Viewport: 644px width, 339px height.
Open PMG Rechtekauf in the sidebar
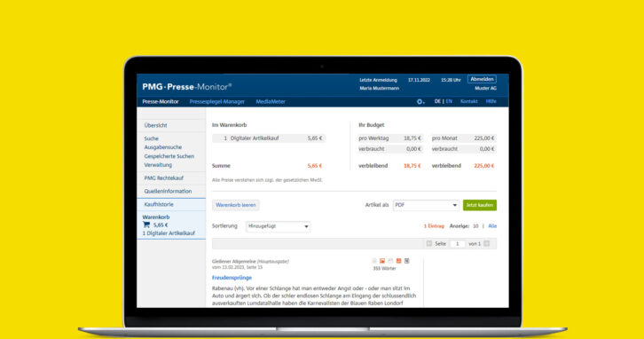163,177
